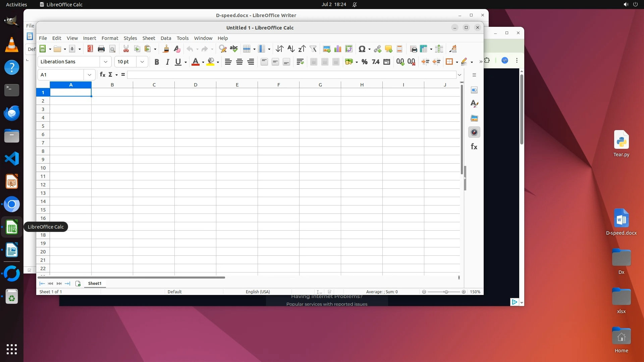Screen dimensions: 644x362
Task: Click the formula input line field
Action: 291,74
